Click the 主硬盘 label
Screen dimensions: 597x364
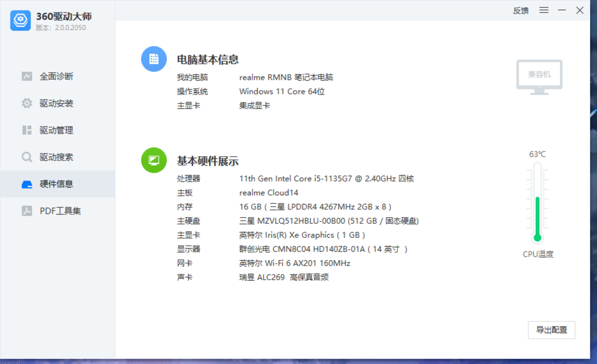click(x=189, y=221)
